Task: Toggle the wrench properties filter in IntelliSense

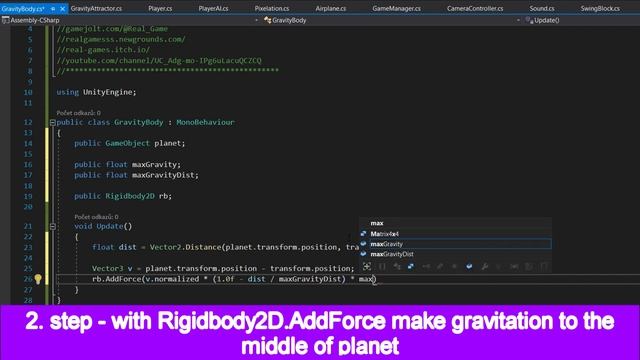Action: point(484,267)
